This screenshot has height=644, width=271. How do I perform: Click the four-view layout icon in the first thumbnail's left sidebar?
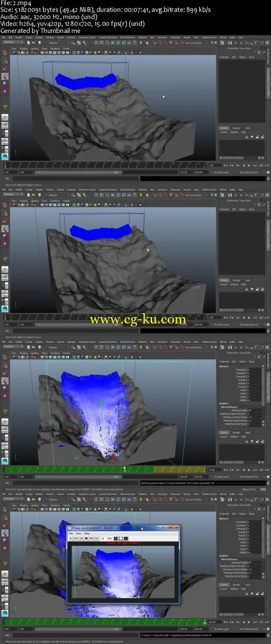(x=5, y=126)
